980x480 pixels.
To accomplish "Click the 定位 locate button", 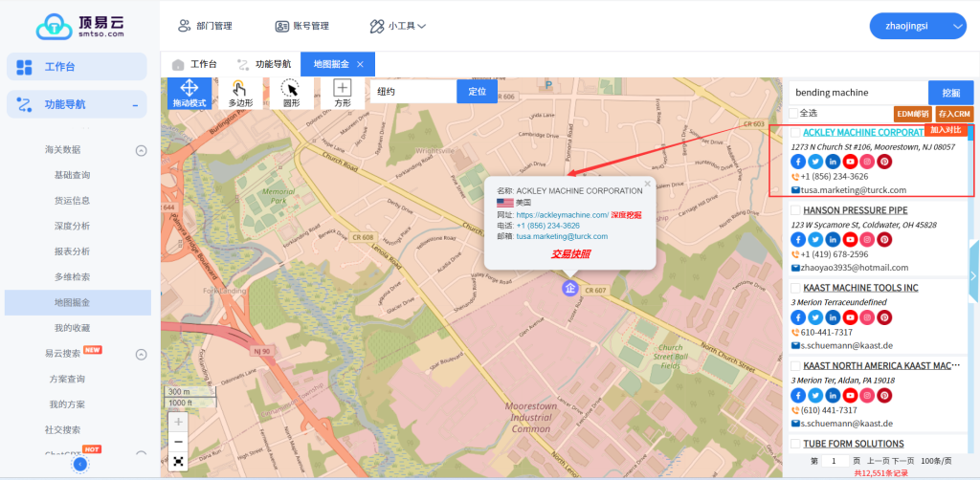I will (478, 92).
